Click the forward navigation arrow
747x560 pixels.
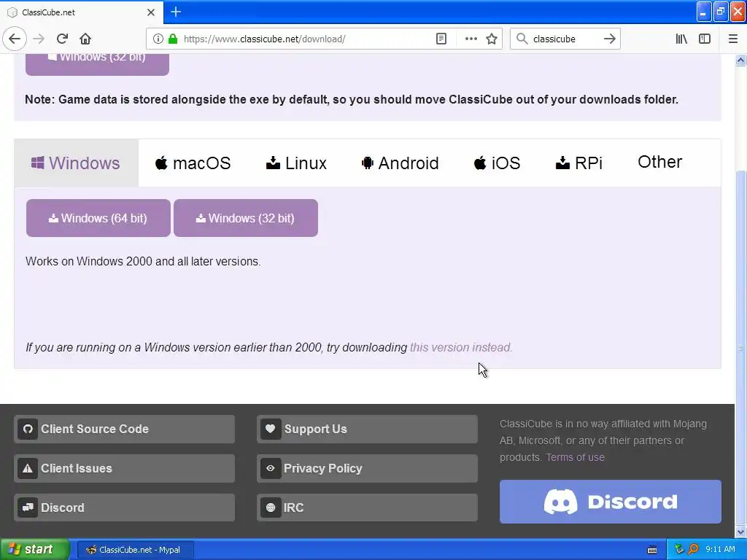click(x=39, y=39)
